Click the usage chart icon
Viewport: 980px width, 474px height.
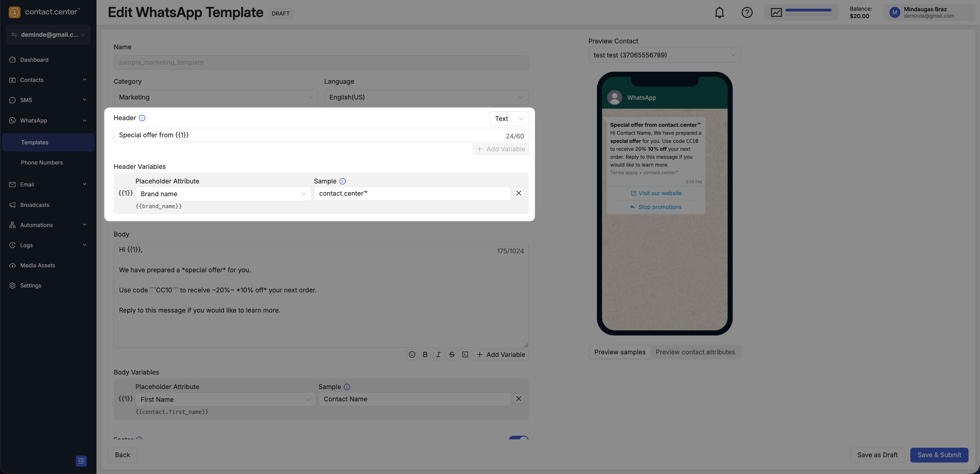(x=776, y=13)
